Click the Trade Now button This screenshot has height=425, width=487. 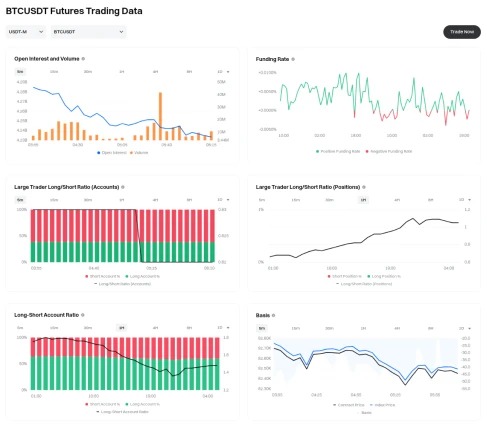click(x=462, y=32)
